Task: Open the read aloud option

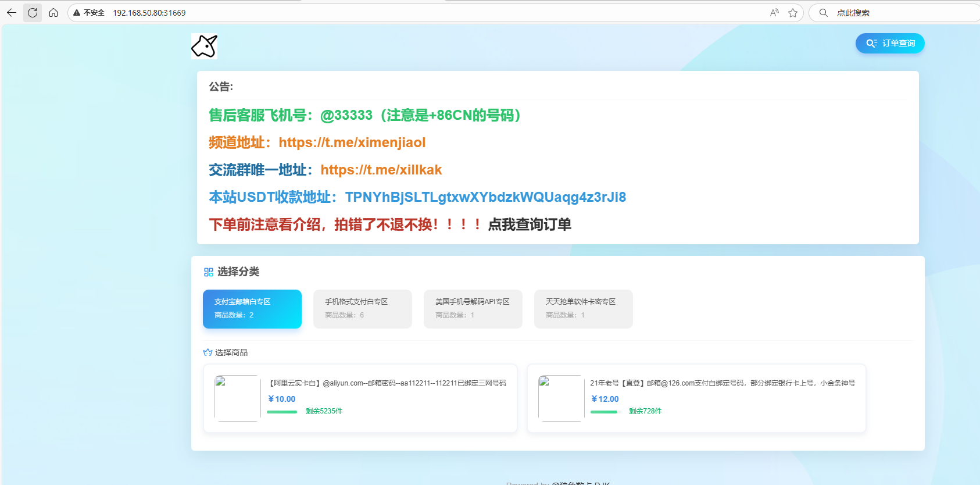Action: [x=774, y=13]
